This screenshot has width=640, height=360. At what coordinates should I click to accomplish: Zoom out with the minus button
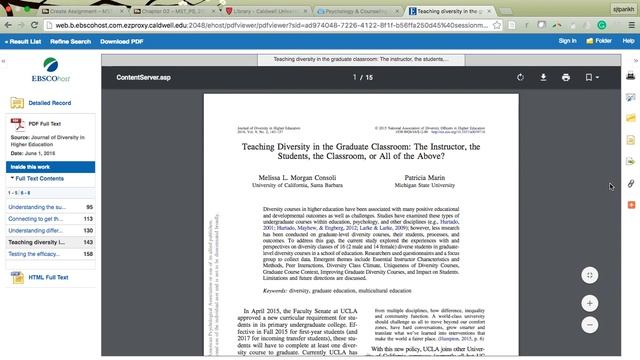tap(590, 325)
